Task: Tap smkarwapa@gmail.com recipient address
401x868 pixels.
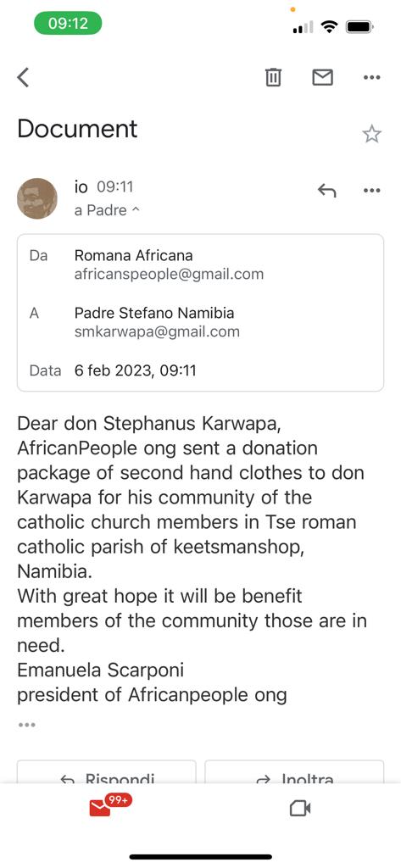Action: tap(157, 331)
